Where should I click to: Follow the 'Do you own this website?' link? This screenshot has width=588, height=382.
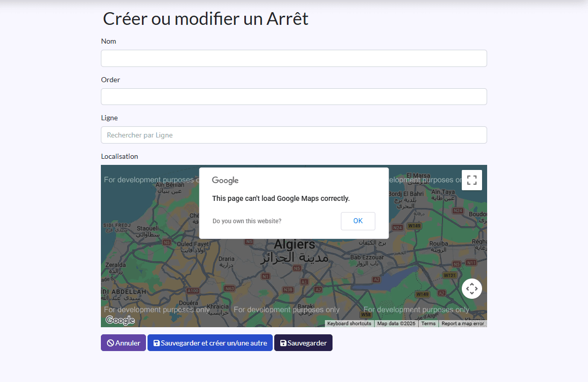(x=247, y=221)
